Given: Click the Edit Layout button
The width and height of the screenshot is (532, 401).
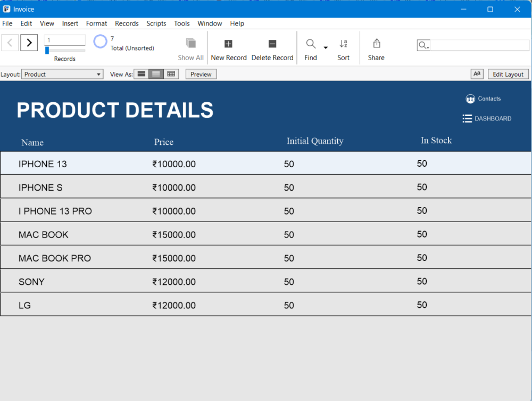Looking at the screenshot, I should (508, 74).
